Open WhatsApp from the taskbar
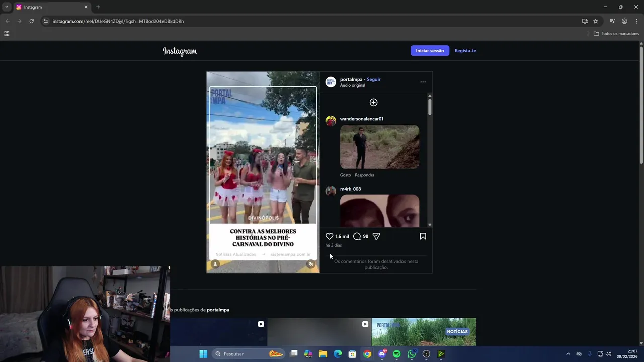The image size is (644, 362). (412, 354)
